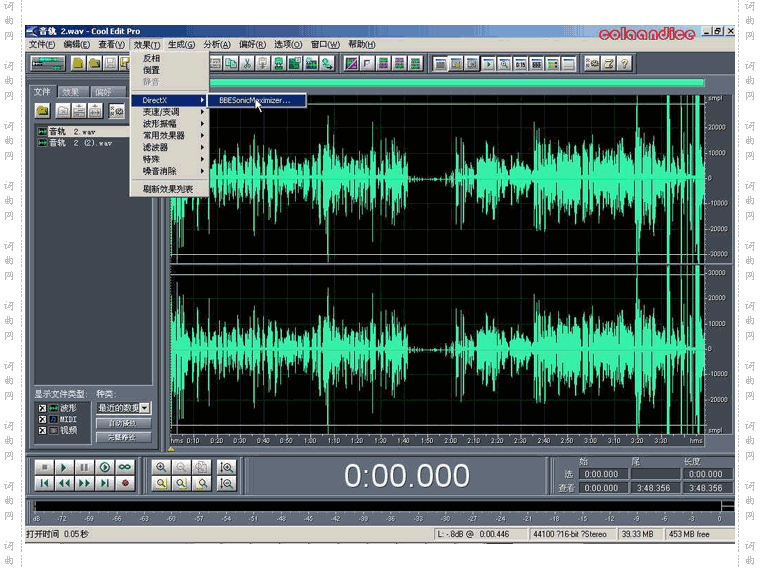The width and height of the screenshot is (760, 569).
Task: Toggle the MIDI file type checkbox
Action: (x=42, y=419)
